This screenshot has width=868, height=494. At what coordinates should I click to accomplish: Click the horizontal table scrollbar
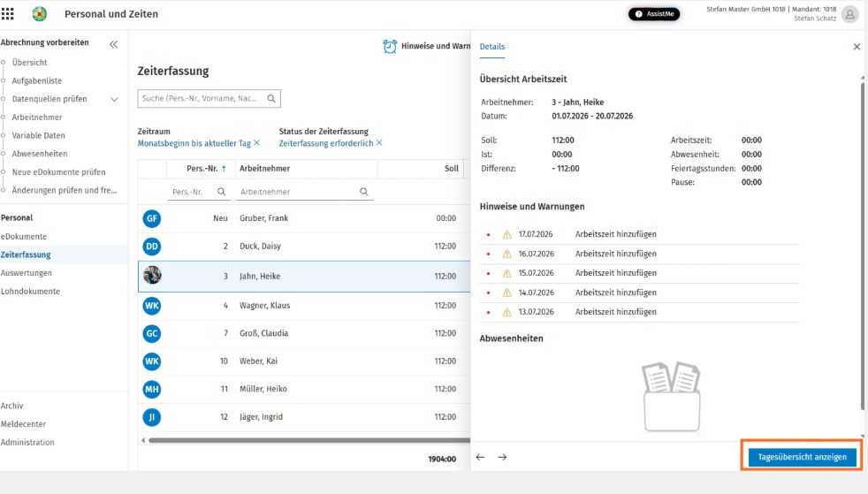(x=308, y=440)
